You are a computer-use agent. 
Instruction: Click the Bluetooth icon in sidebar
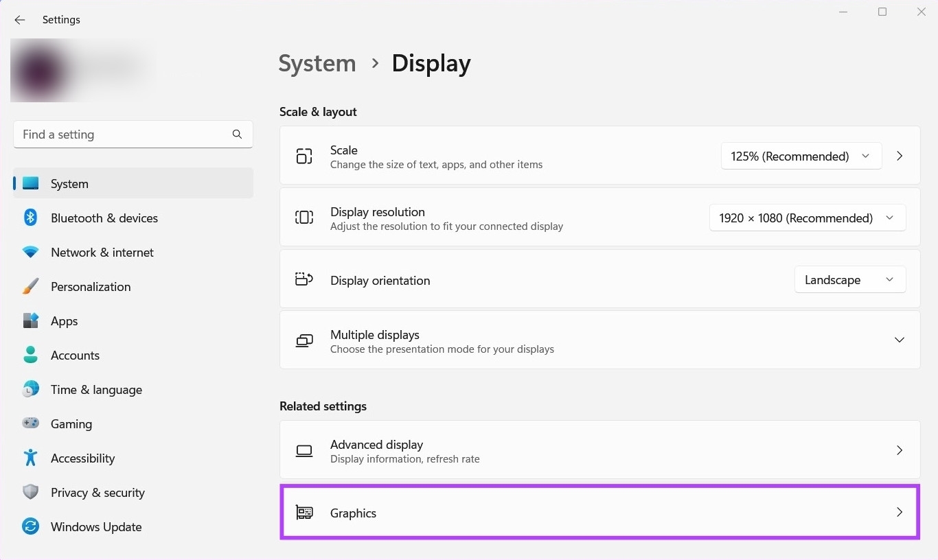(30, 218)
